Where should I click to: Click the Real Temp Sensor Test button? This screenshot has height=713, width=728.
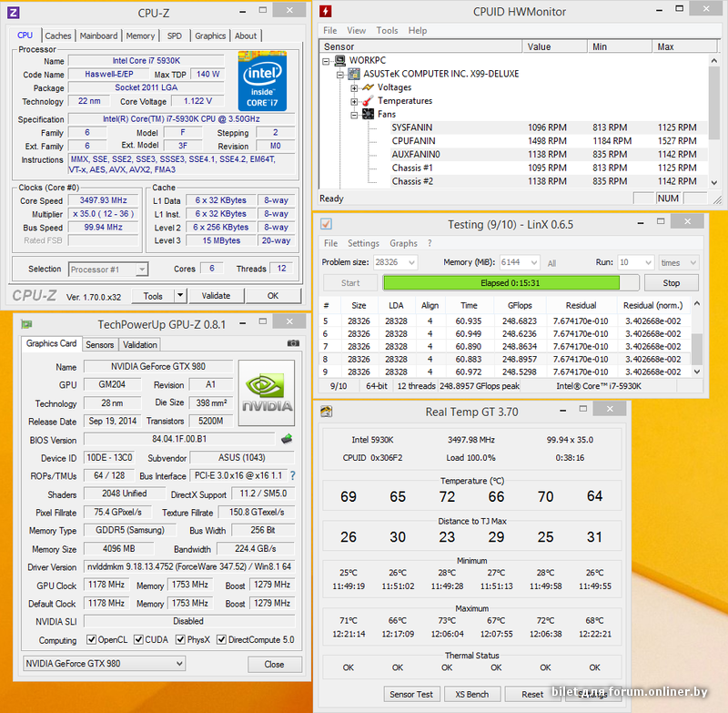(x=411, y=695)
